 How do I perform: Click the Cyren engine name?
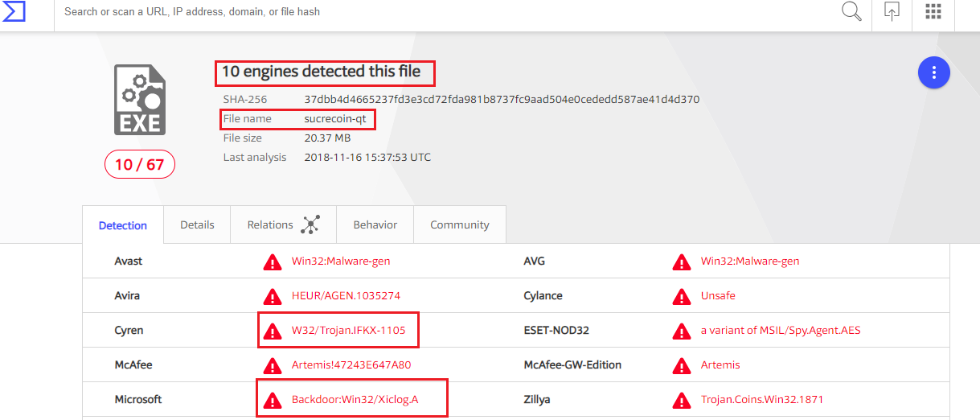[129, 331]
